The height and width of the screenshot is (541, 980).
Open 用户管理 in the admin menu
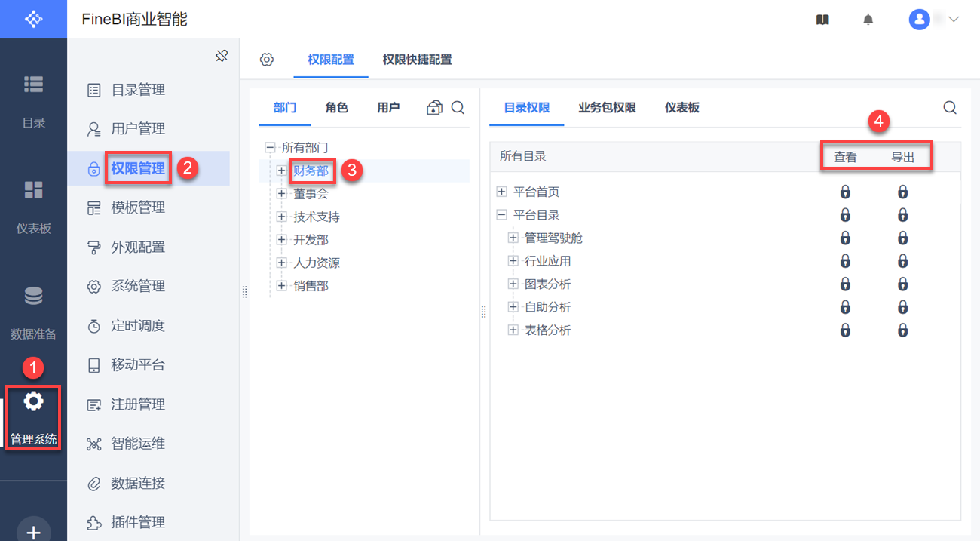tap(138, 129)
